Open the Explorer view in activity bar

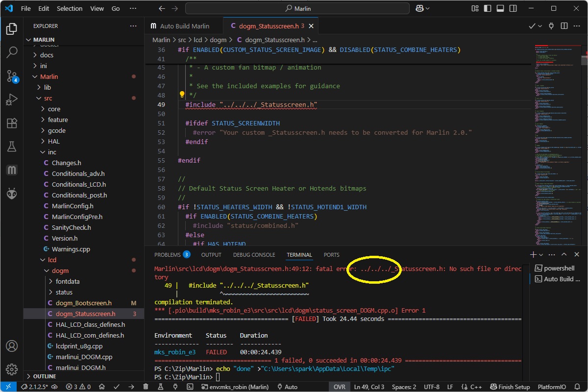pyautogui.click(x=12, y=28)
